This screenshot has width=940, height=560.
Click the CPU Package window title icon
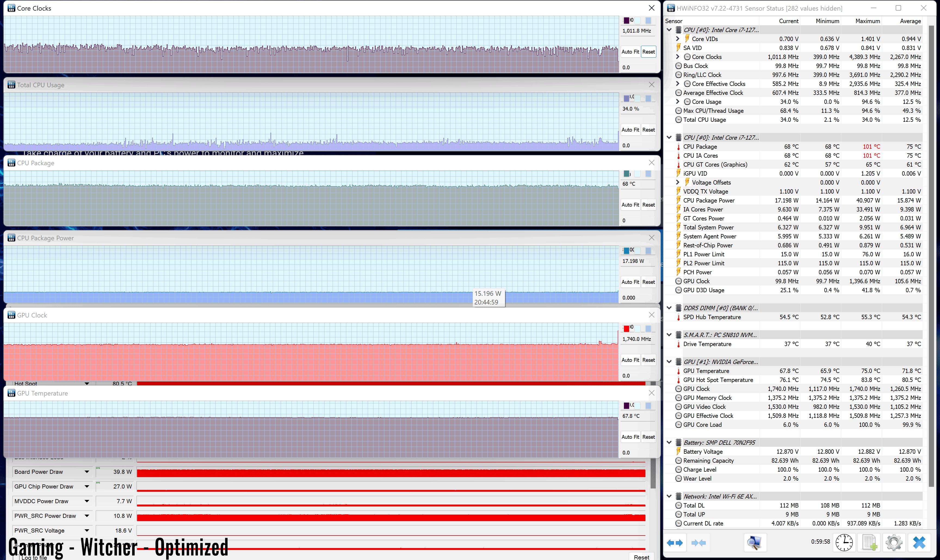point(11,163)
